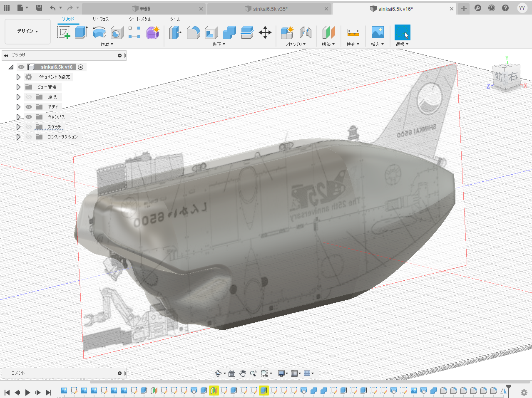The image size is (532, 398).
Task: Expand the ドキュメントの設定 node
Action: pos(18,77)
